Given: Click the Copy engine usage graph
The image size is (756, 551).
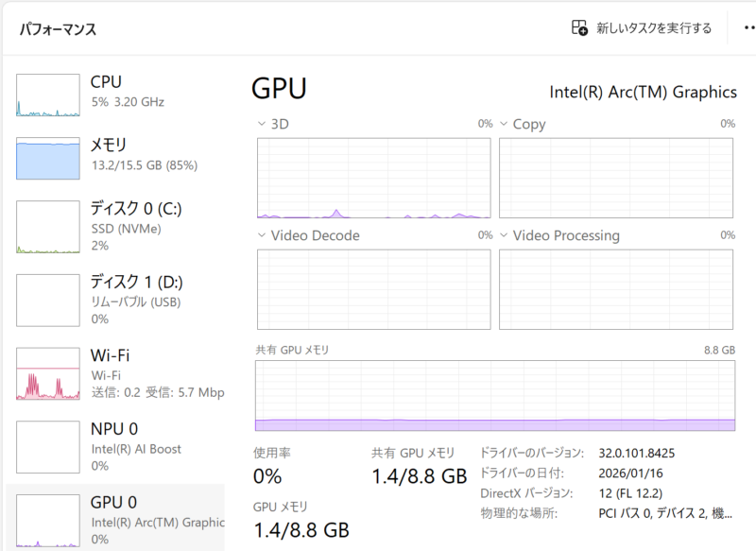Looking at the screenshot, I should [x=616, y=178].
